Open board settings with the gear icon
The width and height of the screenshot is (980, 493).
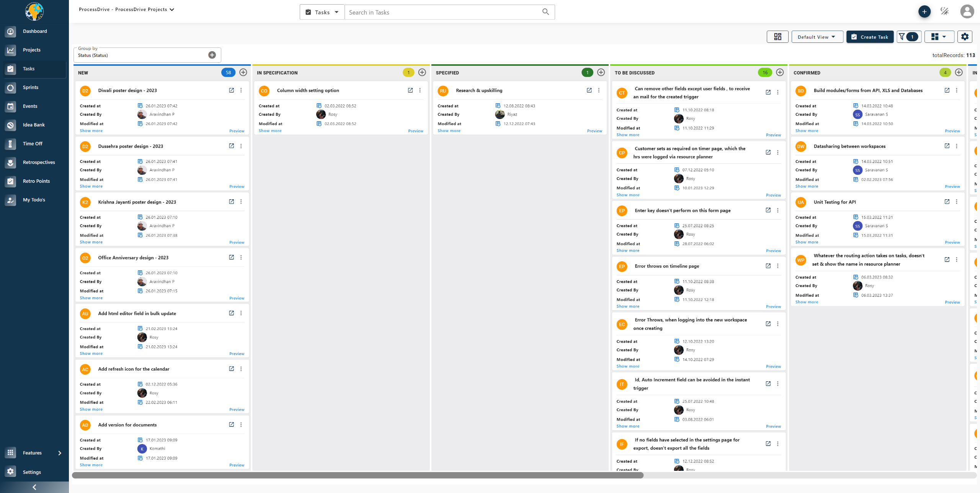tap(965, 37)
